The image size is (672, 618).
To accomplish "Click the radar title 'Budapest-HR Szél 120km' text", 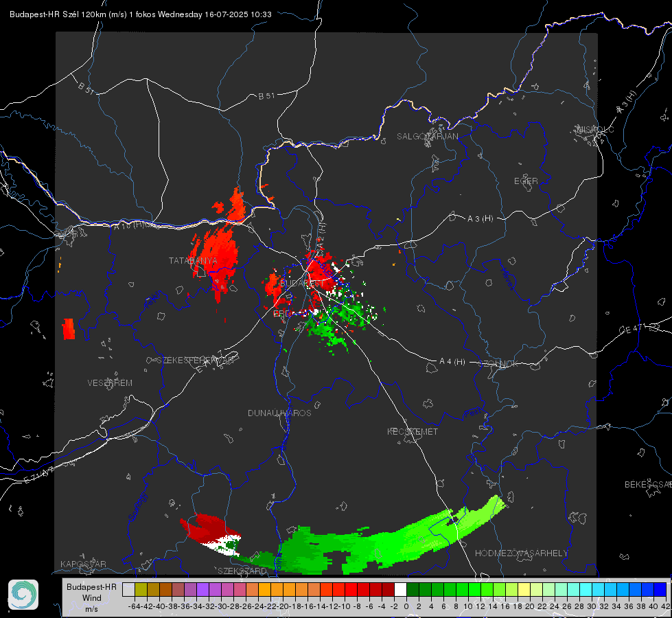I will pyautogui.click(x=58, y=14).
